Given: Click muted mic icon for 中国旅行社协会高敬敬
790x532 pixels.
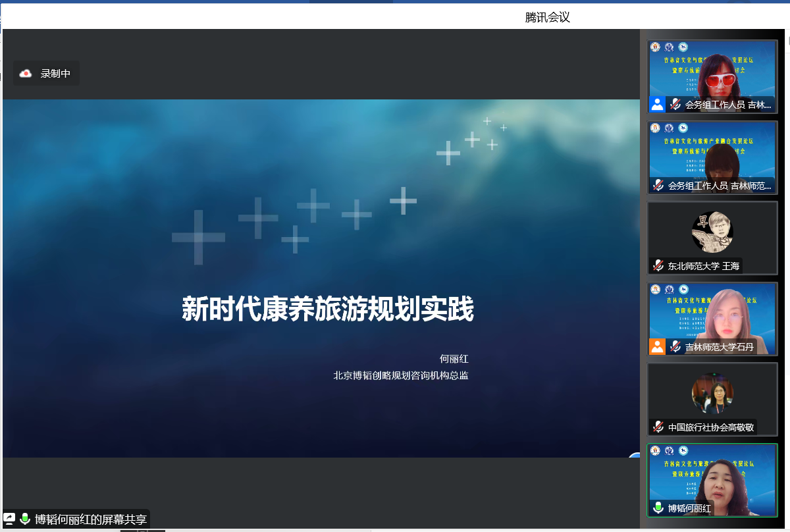Looking at the screenshot, I should pos(658,427).
